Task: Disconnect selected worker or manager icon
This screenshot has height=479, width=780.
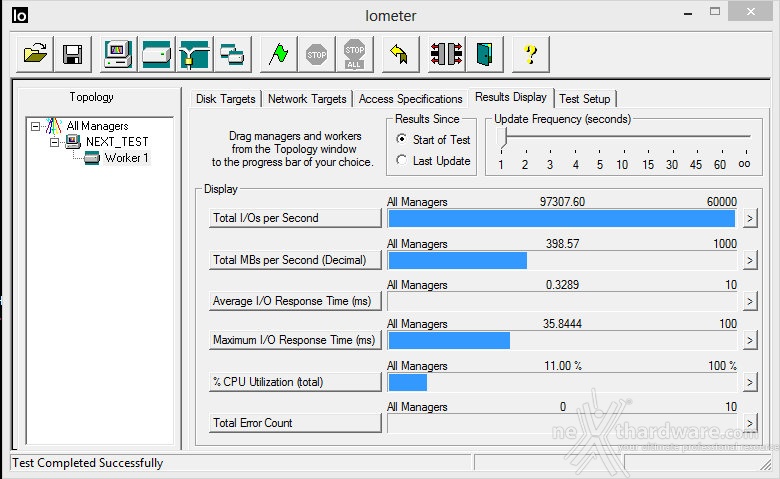Action: point(446,54)
